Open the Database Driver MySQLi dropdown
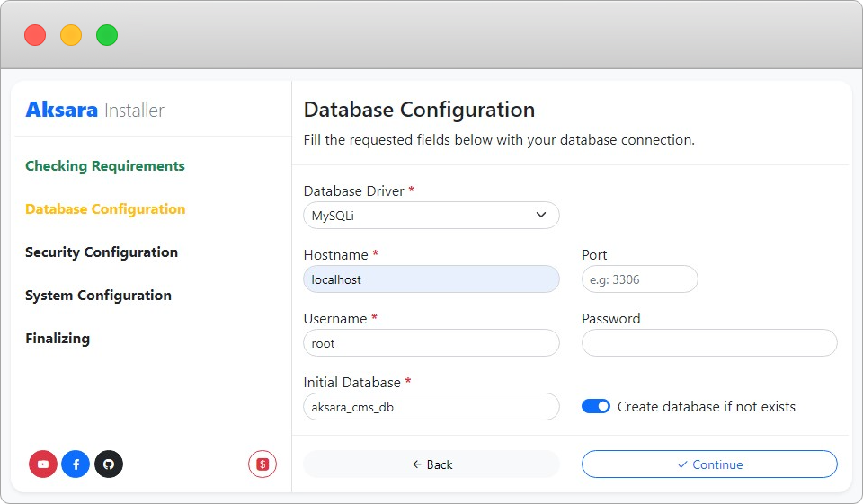The height and width of the screenshot is (504, 863). pyautogui.click(x=431, y=215)
